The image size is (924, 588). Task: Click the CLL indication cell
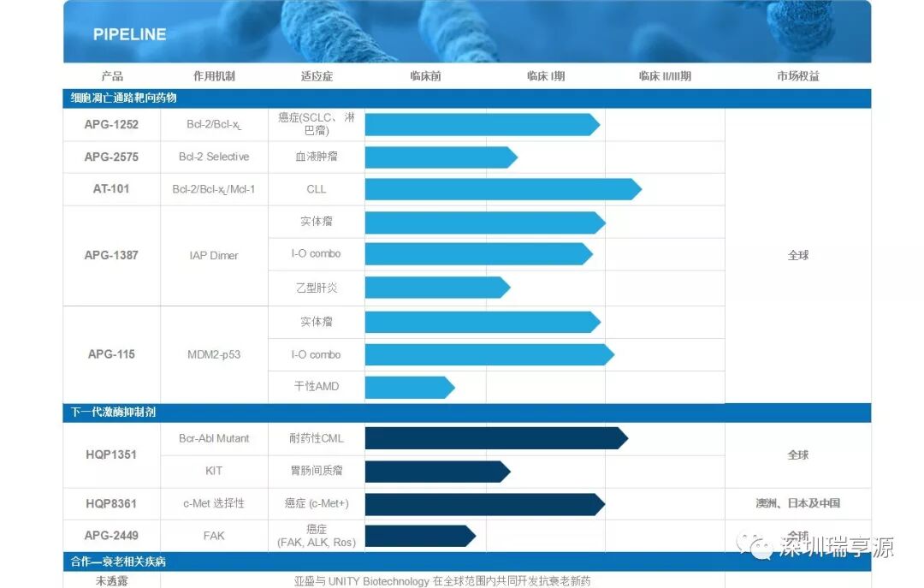tap(317, 189)
